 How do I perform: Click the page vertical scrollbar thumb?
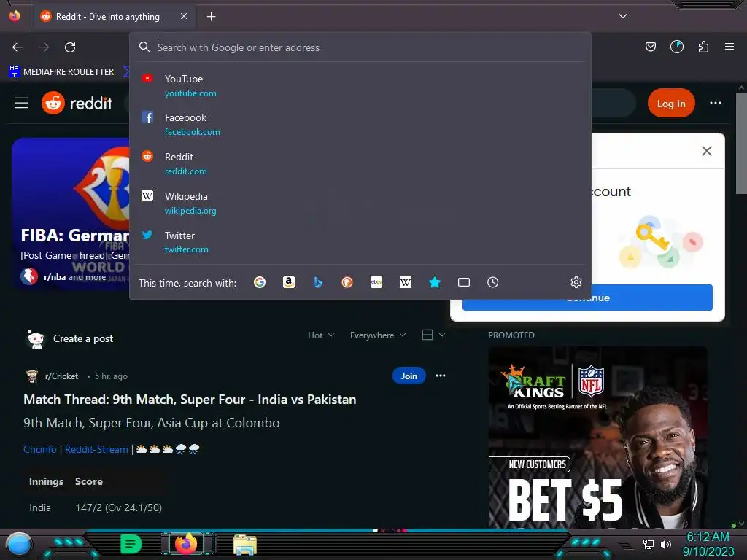pyautogui.click(x=741, y=144)
